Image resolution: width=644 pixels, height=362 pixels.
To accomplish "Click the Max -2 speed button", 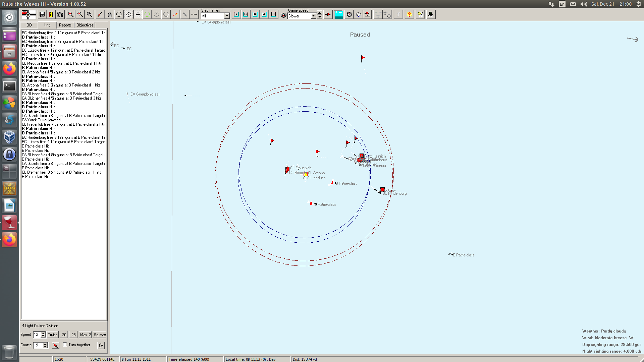I will 86,335.
